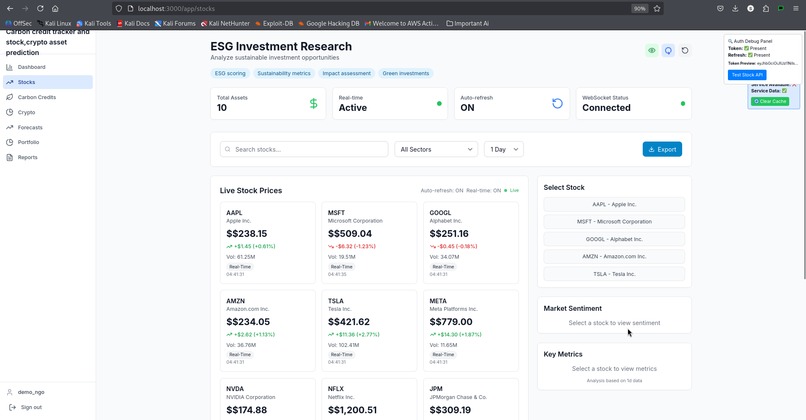Click the page vertical scrollbar
Image resolution: width=806 pixels, height=420 pixels.
pos(803,154)
